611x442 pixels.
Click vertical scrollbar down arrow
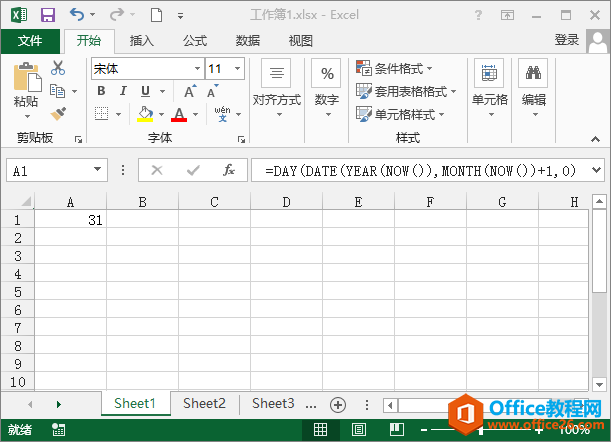(x=599, y=384)
